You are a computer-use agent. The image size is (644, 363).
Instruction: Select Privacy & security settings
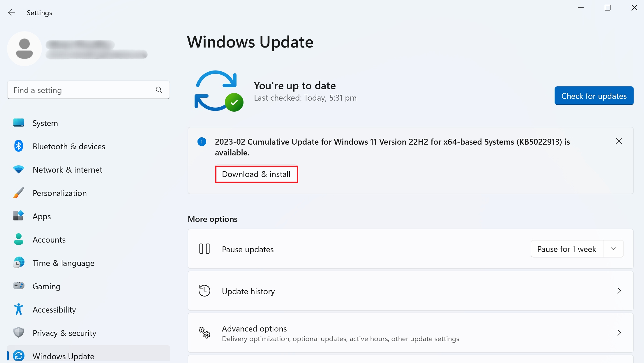click(64, 333)
